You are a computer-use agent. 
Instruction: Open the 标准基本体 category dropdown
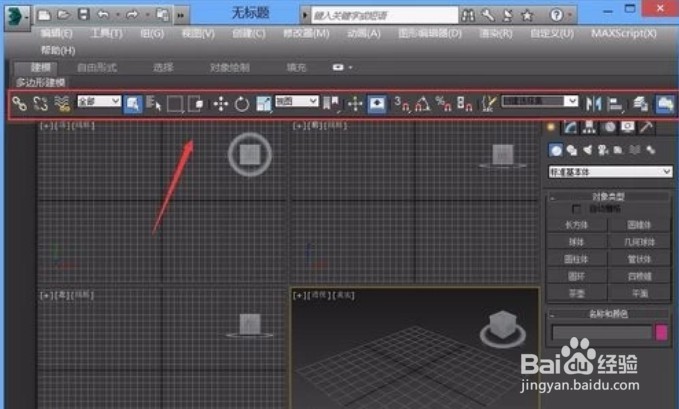pyautogui.click(x=610, y=172)
